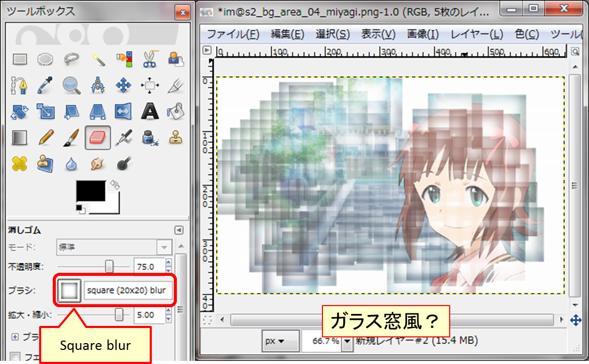Toggle the フェ... fade checkbox
This screenshot has width=589, height=364.
click(16, 357)
